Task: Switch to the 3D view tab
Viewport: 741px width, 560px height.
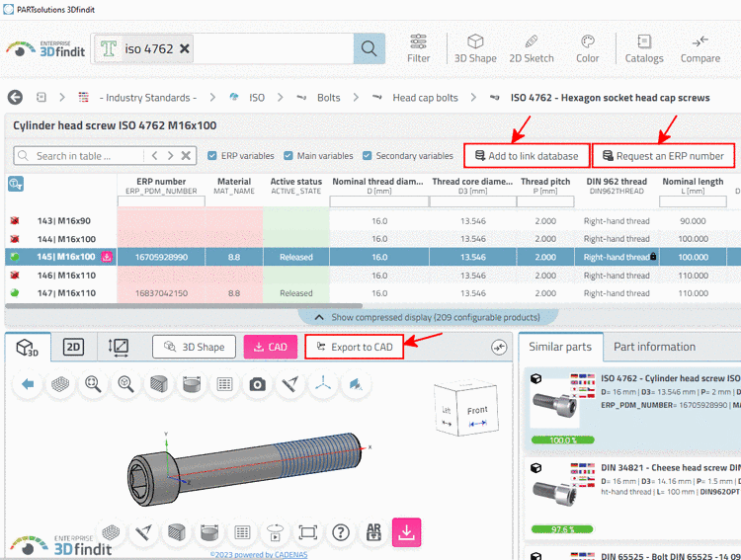Action: tap(28, 348)
